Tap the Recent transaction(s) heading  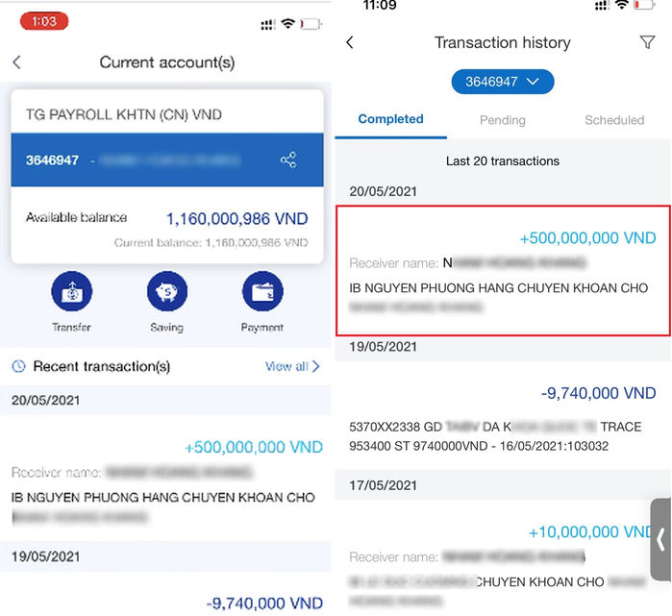pos(102,366)
